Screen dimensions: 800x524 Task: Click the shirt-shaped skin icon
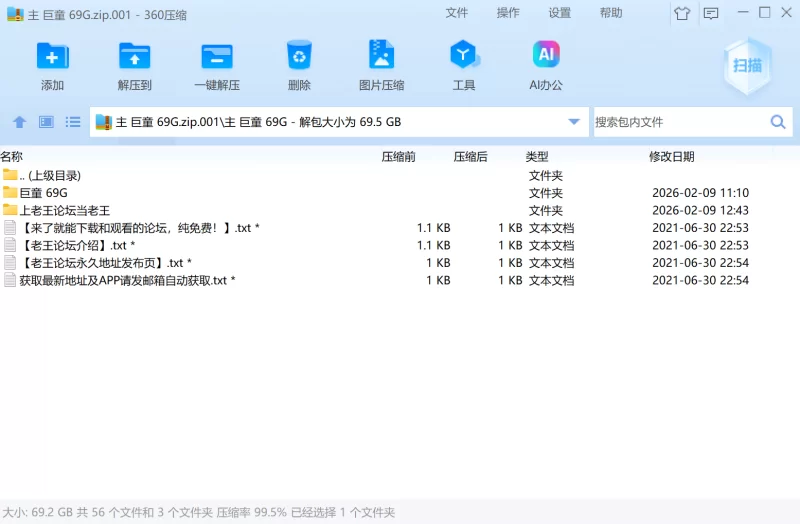[x=682, y=14]
